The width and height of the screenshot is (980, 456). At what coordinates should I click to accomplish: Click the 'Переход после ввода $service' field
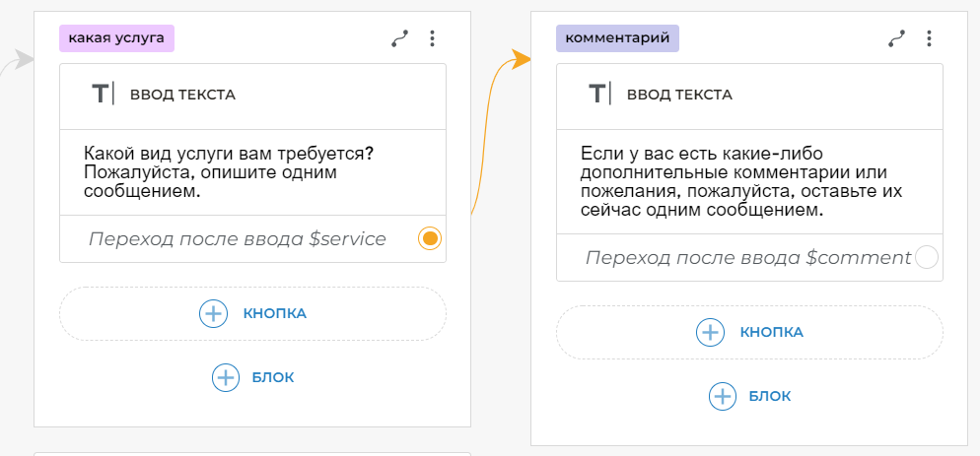[x=237, y=239]
